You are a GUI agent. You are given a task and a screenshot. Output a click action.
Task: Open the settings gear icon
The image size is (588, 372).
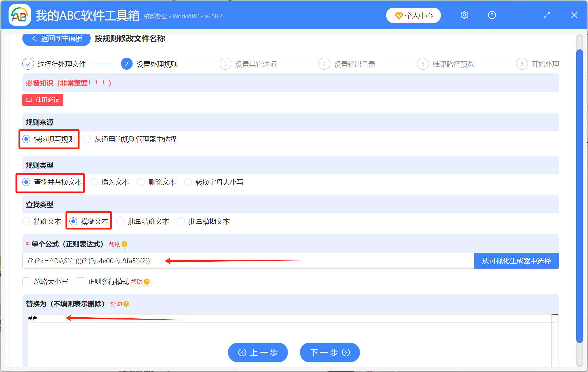point(464,15)
